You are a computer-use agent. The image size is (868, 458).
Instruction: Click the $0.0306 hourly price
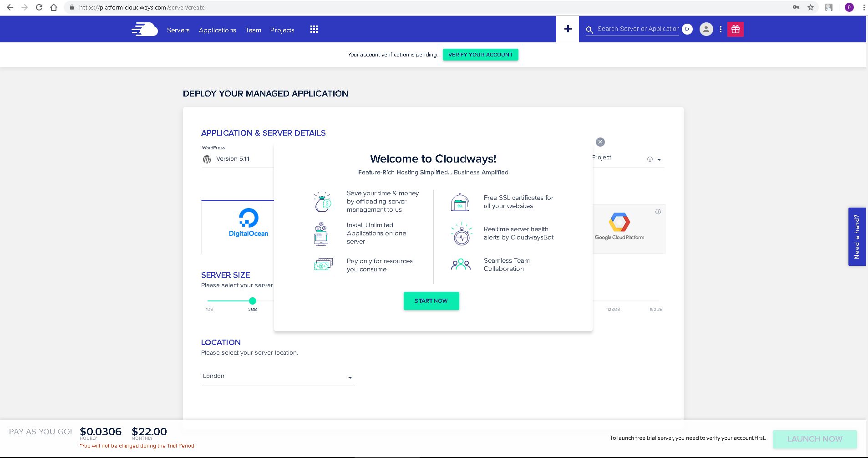pyautogui.click(x=101, y=432)
